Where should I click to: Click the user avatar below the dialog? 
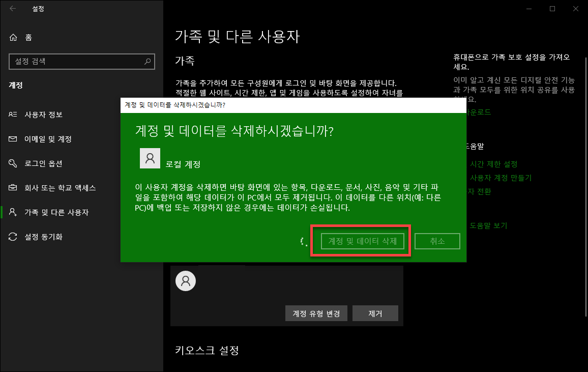[x=185, y=280]
